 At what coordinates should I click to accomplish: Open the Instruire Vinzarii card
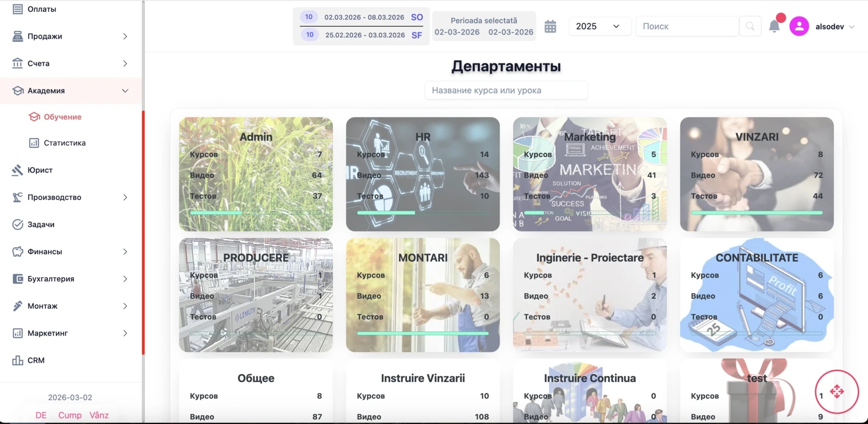click(423, 391)
